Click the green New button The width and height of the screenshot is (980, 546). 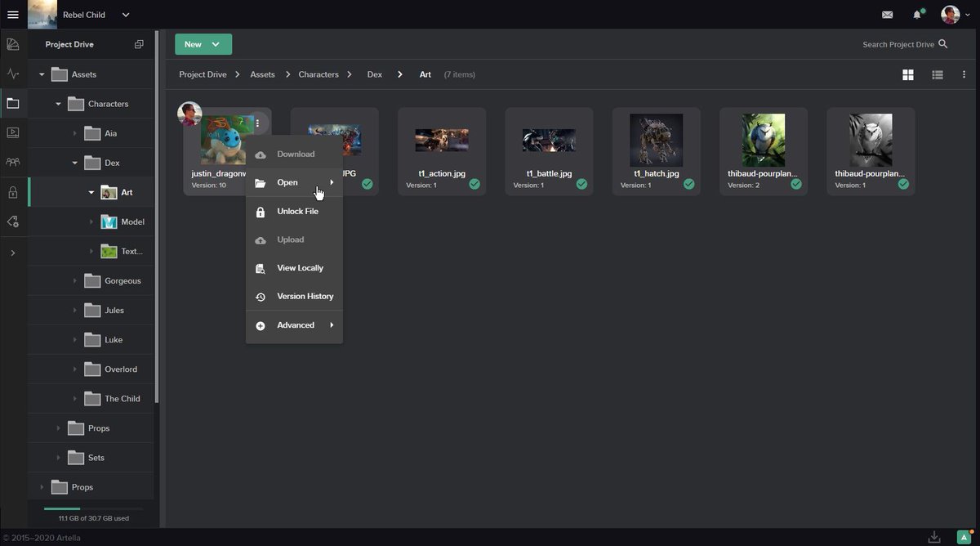[x=203, y=44]
